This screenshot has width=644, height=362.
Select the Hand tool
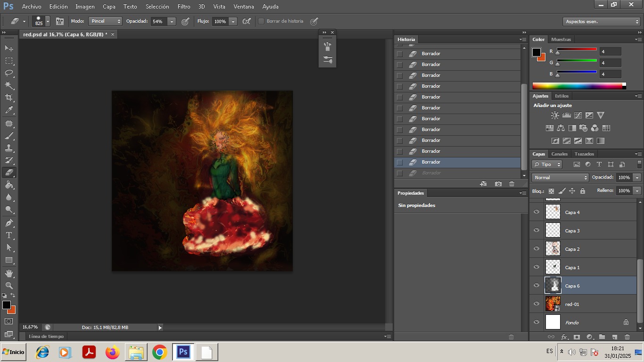pyautogui.click(x=9, y=273)
